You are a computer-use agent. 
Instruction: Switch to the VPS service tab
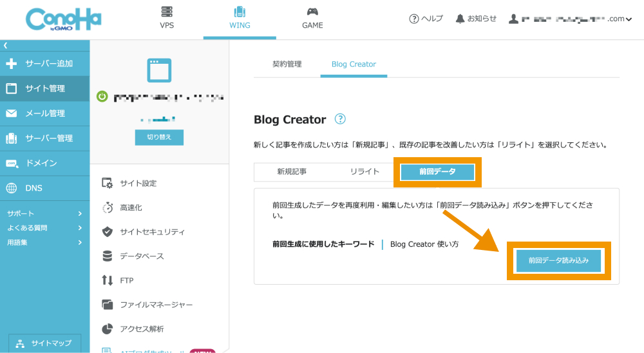coord(167,18)
